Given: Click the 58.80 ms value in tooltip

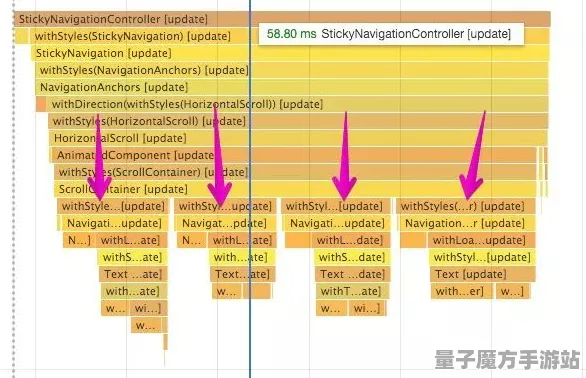Looking at the screenshot, I should point(292,34).
